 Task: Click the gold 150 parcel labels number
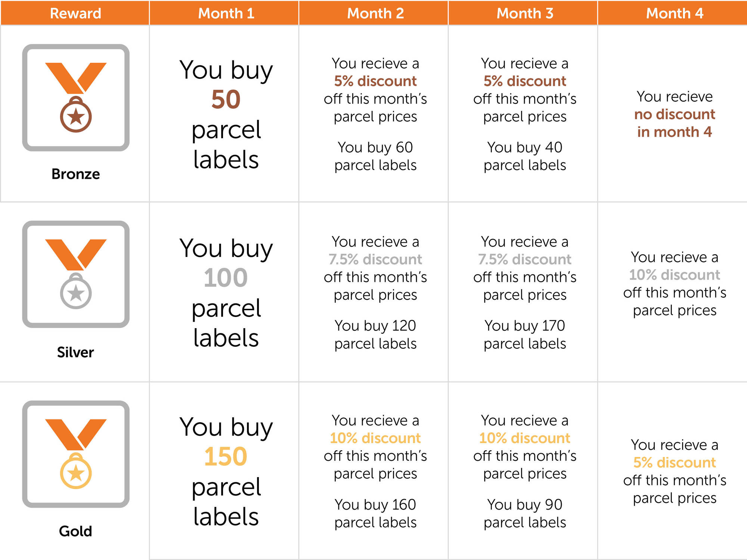tap(226, 457)
